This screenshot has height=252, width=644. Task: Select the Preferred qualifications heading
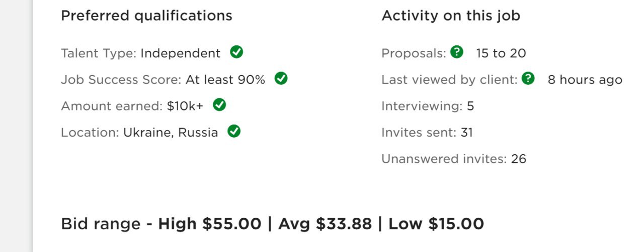[146, 16]
